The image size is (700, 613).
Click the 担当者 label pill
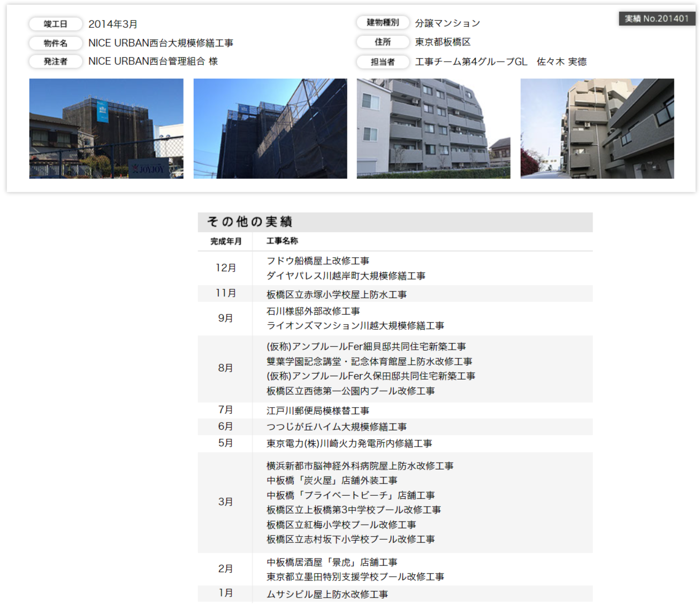(383, 62)
